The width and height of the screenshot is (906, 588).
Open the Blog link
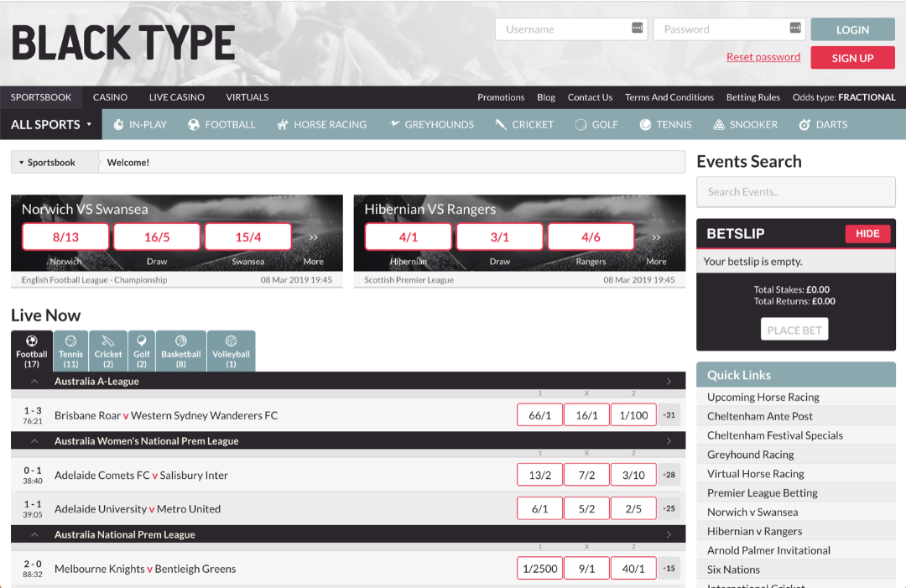(546, 97)
